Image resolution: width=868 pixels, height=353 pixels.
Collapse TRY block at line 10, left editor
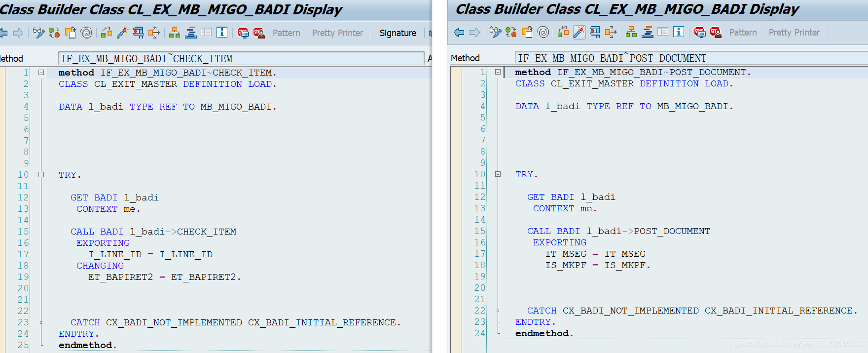point(41,175)
